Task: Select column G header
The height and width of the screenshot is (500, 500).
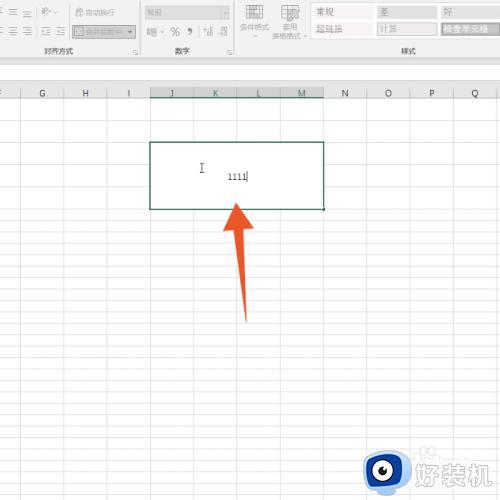Action: pos(42,93)
